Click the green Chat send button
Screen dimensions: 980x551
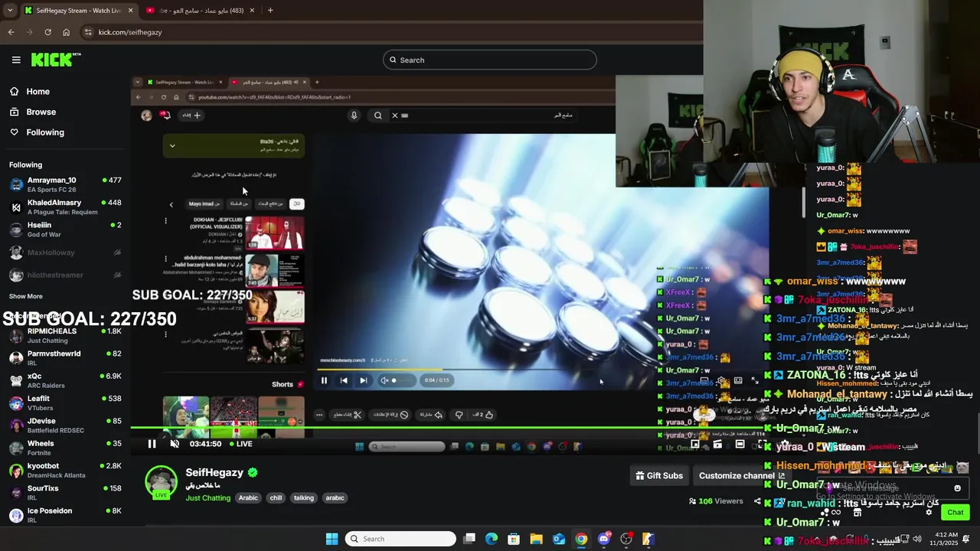click(955, 512)
